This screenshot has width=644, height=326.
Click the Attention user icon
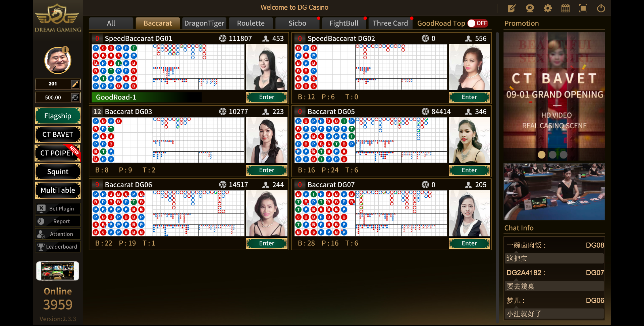(x=41, y=234)
